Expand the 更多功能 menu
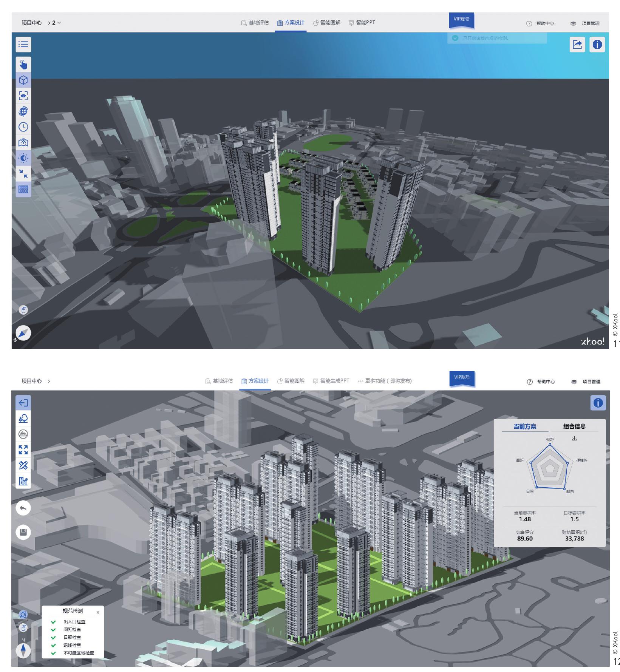 (385, 381)
